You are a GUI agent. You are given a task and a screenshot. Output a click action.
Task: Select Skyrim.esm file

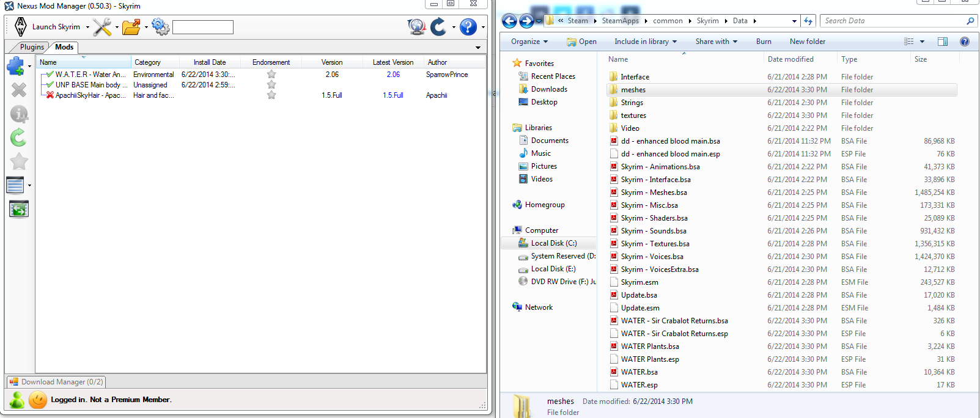pyautogui.click(x=639, y=282)
